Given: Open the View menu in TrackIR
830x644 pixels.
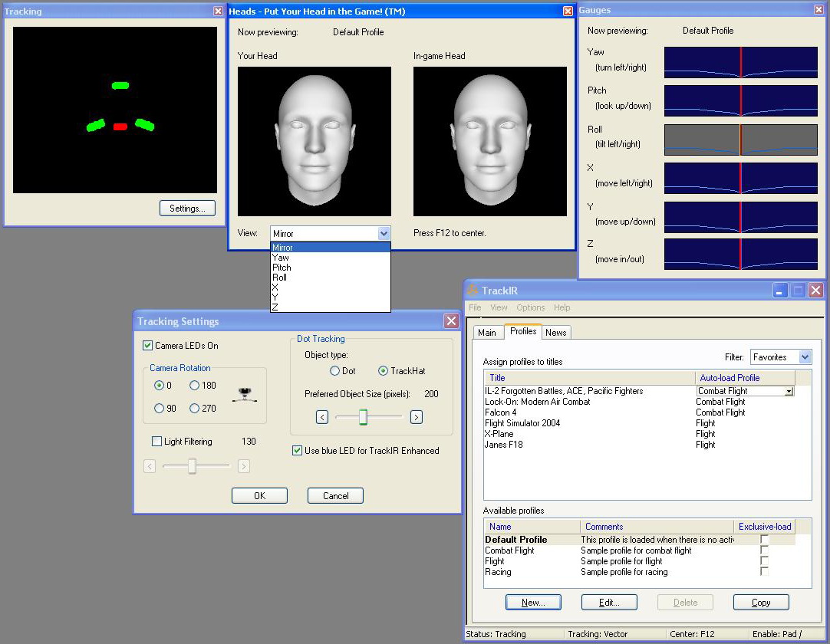Looking at the screenshot, I should coord(499,307).
